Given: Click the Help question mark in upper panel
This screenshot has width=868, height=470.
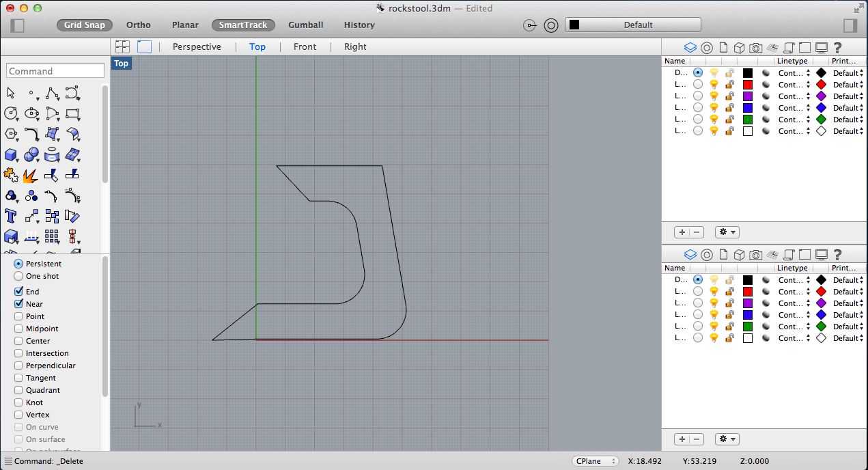Looking at the screenshot, I should coord(838,47).
